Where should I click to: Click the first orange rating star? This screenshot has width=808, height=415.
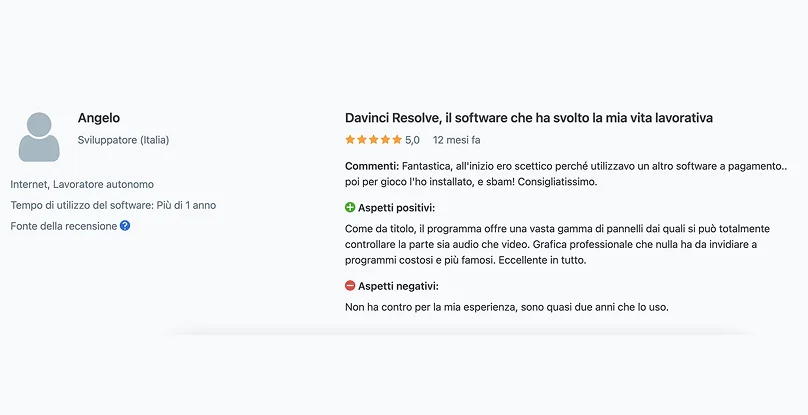(x=350, y=140)
